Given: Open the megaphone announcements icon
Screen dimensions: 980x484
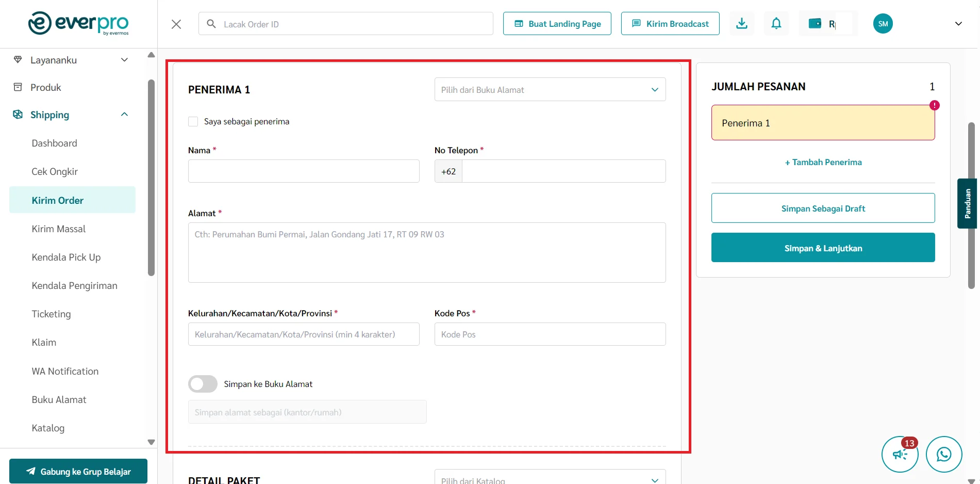Looking at the screenshot, I should click(x=900, y=455).
